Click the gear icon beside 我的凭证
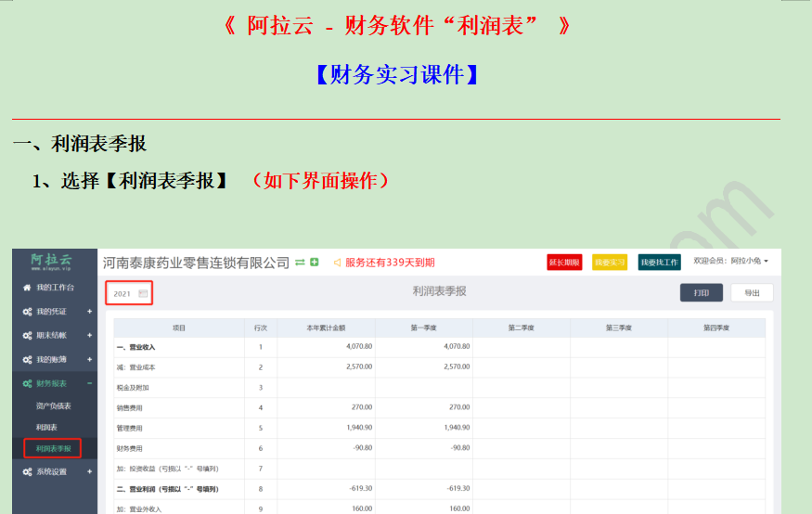This screenshot has height=514, width=812. tap(27, 312)
